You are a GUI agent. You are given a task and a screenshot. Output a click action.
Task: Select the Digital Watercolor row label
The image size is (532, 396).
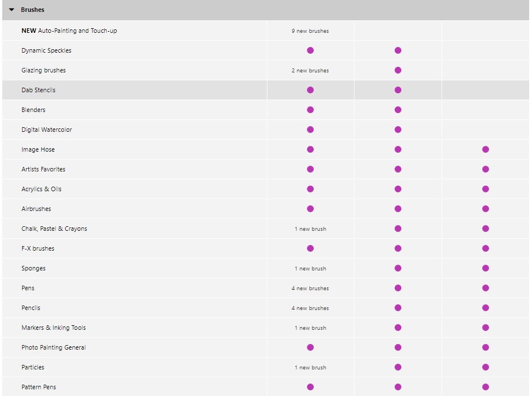point(47,130)
